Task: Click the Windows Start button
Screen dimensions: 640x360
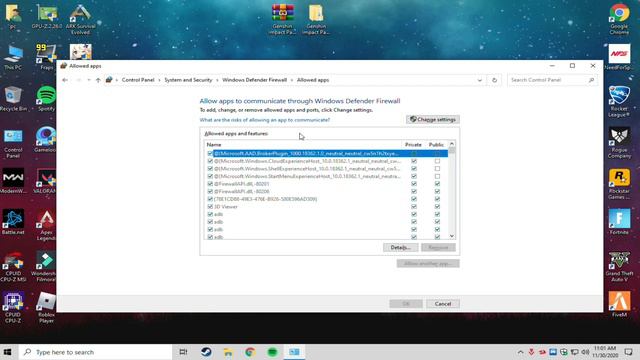Action: coord(8,352)
